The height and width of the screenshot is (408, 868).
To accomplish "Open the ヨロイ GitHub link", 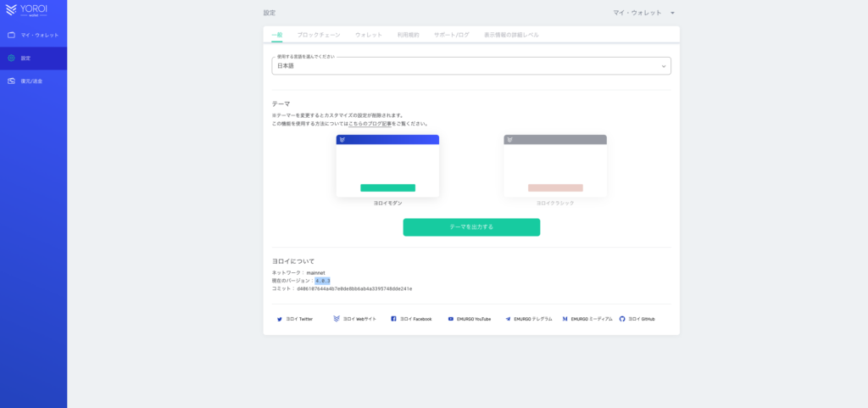I will [x=637, y=319].
